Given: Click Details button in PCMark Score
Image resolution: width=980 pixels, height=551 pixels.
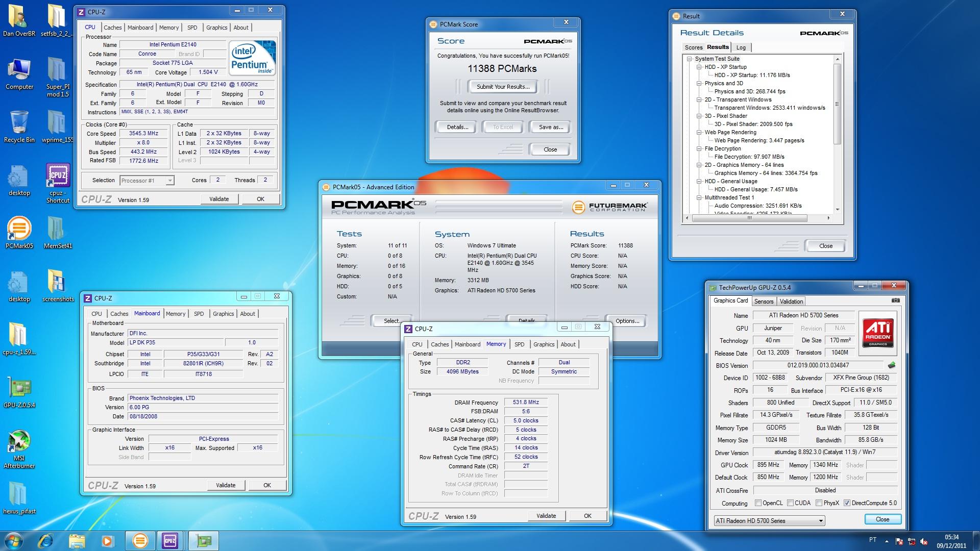Looking at the screenshot, I should (457, 127).
